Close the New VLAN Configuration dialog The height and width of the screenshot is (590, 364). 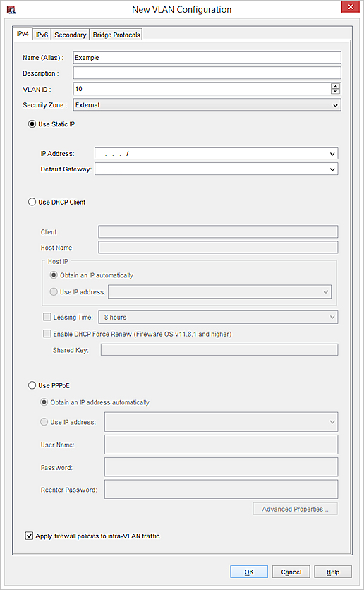coord(351,7)
